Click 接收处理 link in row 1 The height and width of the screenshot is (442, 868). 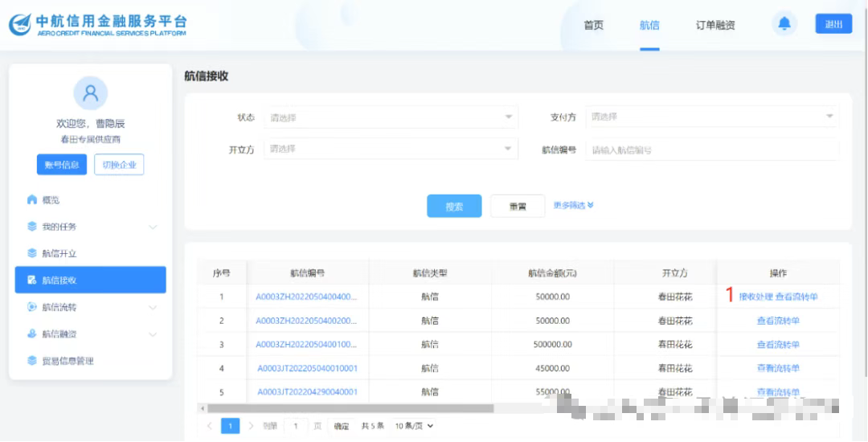pyautogui.click(x=755, y=297)
